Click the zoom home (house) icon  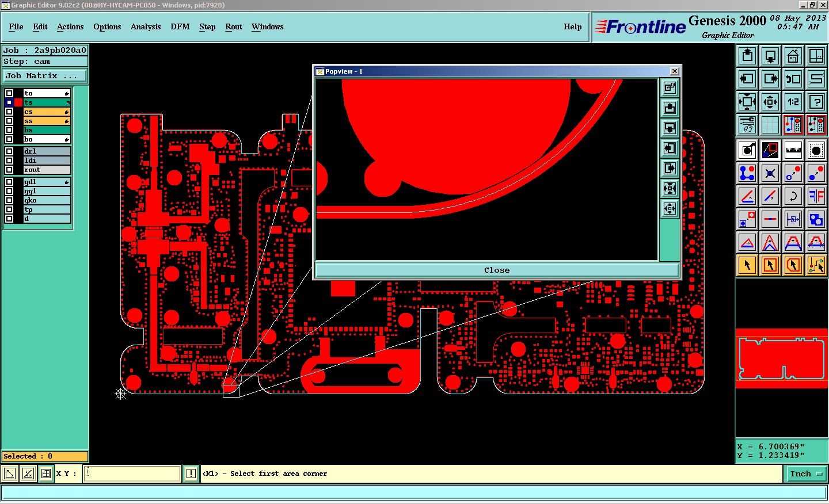793,56
